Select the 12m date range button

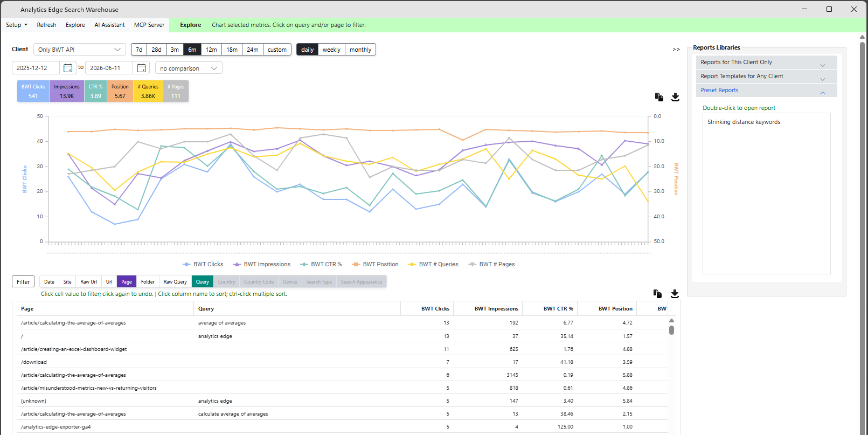211,50
